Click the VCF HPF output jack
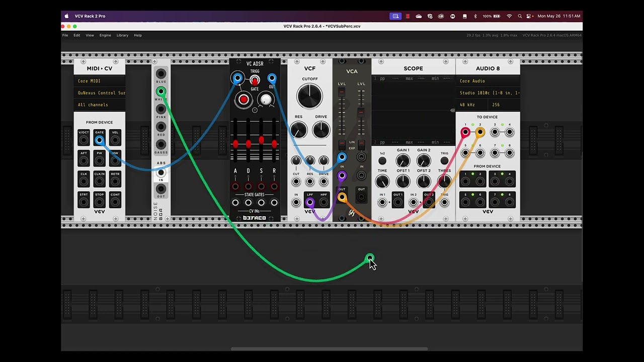The image size is (644, 362). pos(324,203)
